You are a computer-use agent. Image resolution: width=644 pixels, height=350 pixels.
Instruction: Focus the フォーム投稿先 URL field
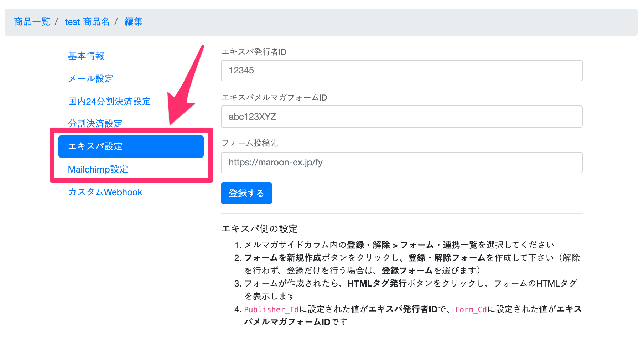401,163
